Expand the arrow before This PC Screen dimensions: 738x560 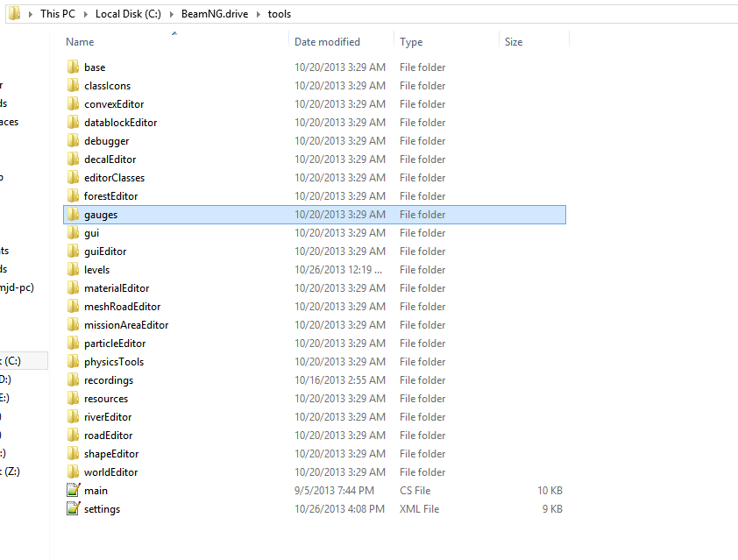click(x=31, y=14)
